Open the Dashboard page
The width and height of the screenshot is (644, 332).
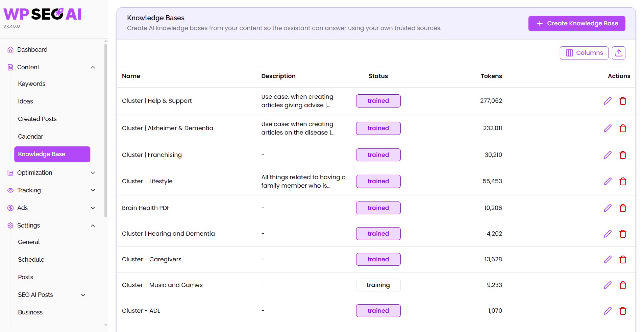click(32, 50)
